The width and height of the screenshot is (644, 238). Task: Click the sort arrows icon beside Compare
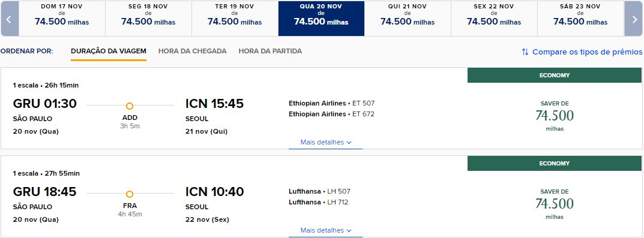pyautogui.click(x=525, y=52)
